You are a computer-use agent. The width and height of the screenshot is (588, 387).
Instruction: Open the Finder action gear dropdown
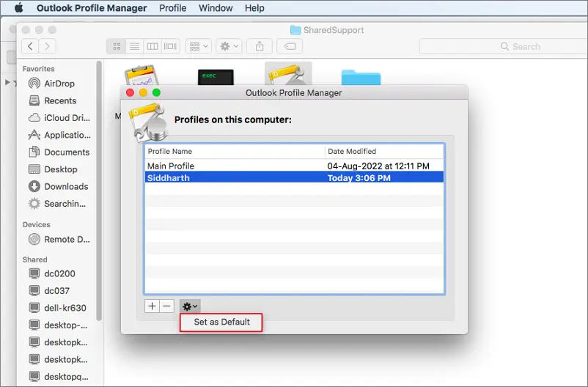click(x=229, y=46)
